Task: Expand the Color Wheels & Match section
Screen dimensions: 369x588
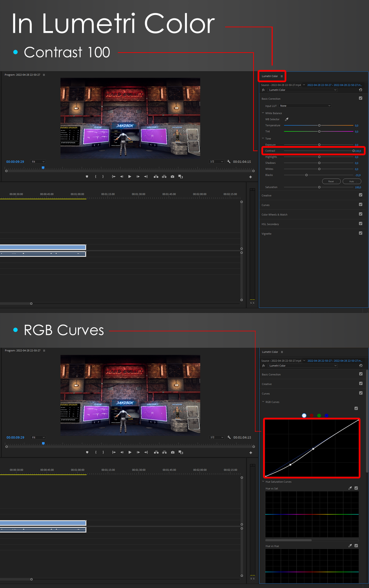Action: point(274,215)
